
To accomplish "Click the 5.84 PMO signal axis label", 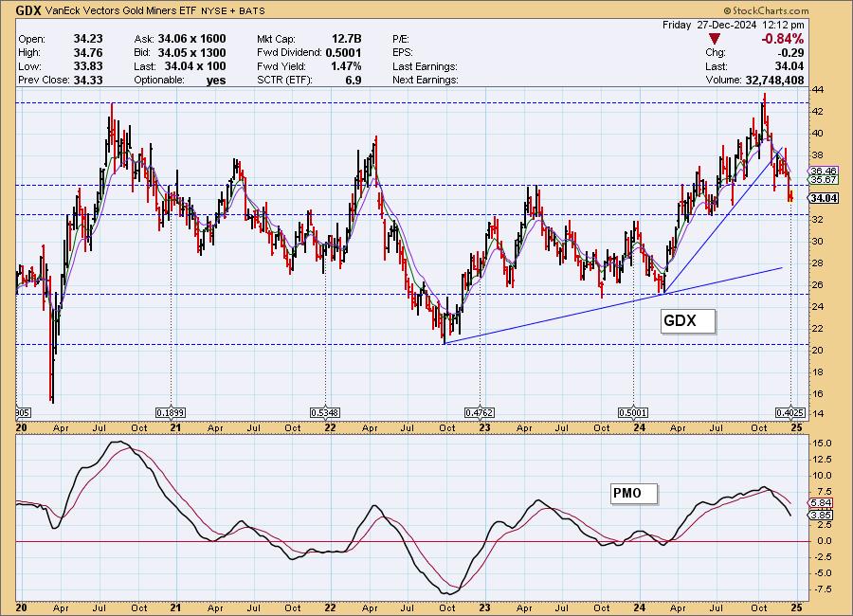I will point(821,503).
